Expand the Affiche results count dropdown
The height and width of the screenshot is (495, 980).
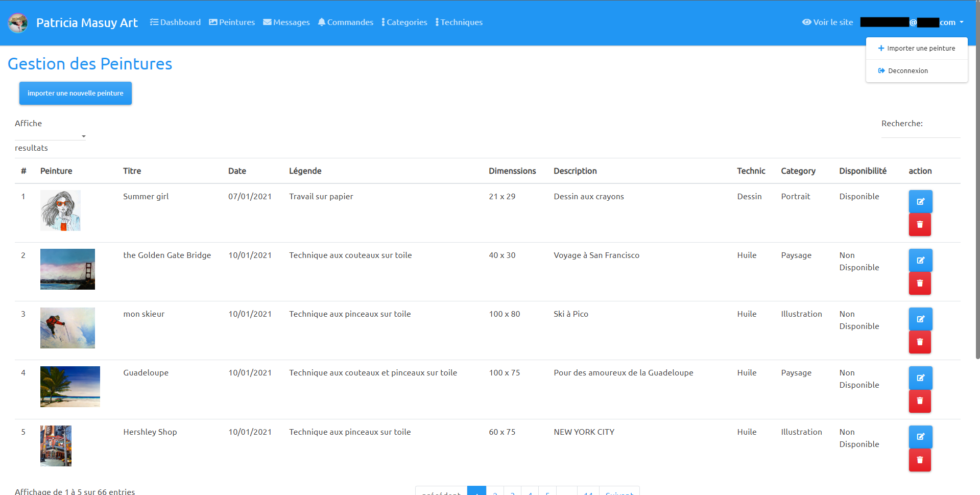point(50,136)
